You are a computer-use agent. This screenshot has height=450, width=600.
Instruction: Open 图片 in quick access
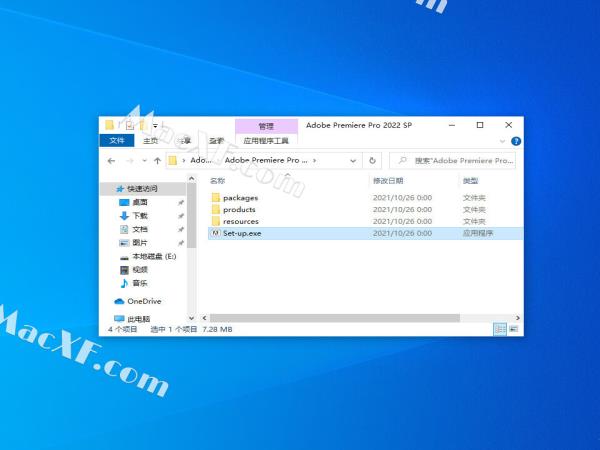140,243
